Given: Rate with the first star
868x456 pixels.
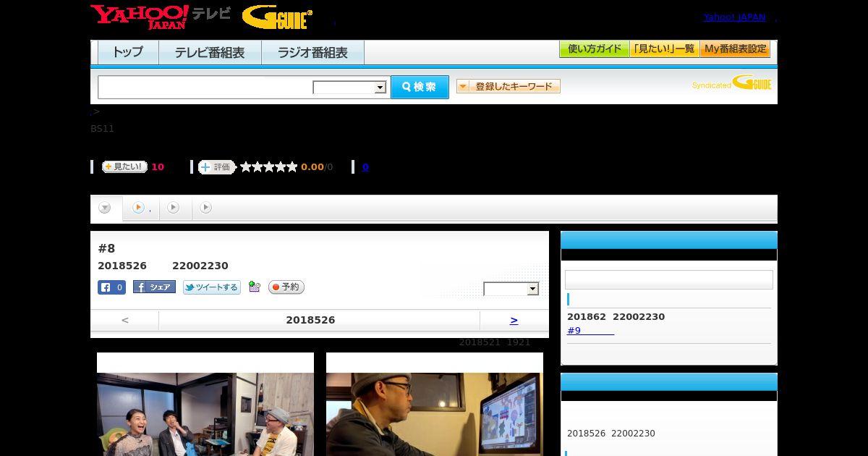Looking at the screenshot, I should [x=246, y=167].
